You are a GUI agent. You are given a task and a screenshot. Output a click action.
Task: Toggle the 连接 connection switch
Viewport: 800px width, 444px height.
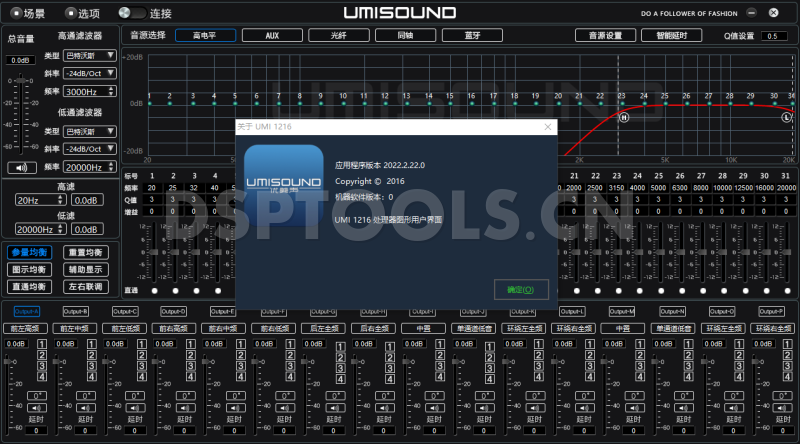coord(132,13)
